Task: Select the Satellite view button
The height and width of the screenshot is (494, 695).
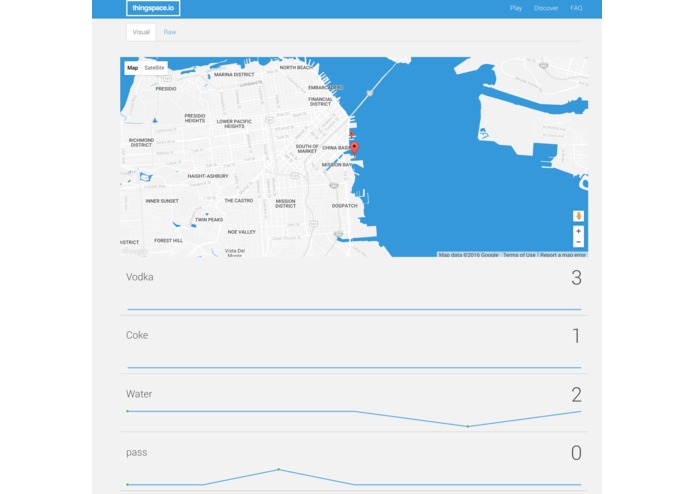Action: pos(154,68)
